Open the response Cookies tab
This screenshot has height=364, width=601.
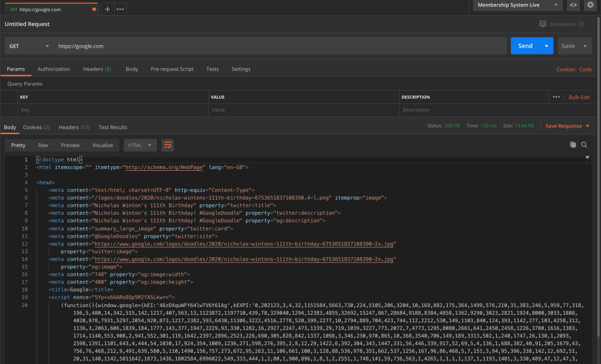coord(36,127)
